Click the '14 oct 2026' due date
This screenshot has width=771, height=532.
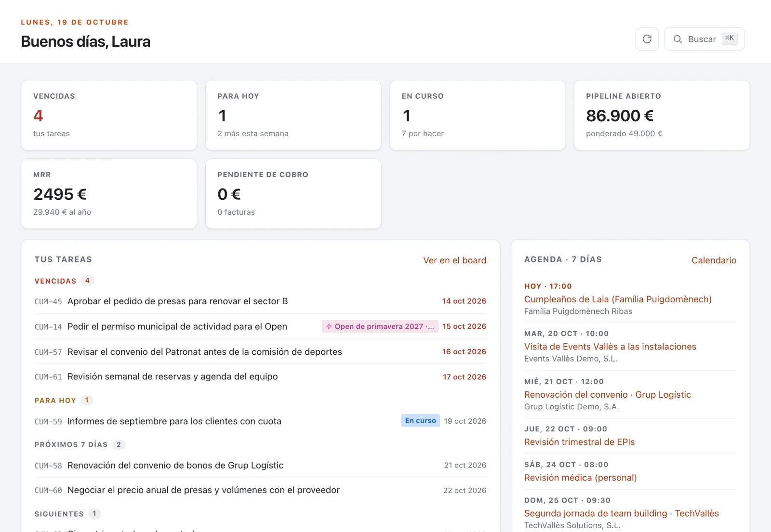click(x=464, y=301)
